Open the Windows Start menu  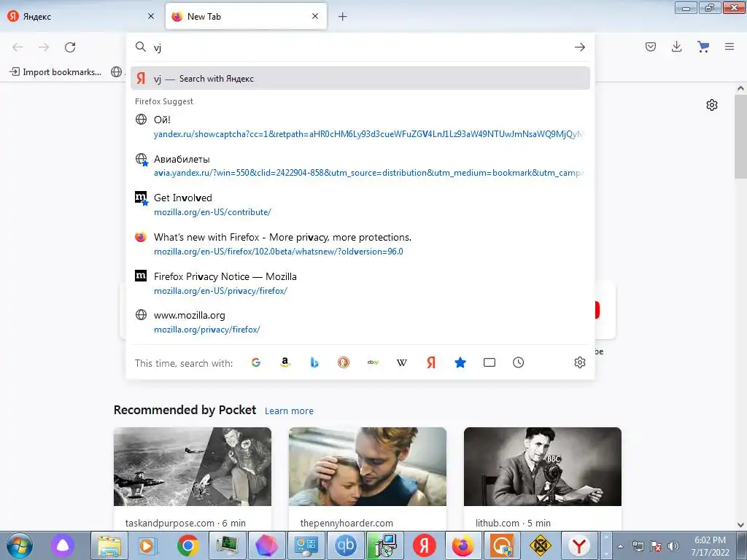coord(20,545)
